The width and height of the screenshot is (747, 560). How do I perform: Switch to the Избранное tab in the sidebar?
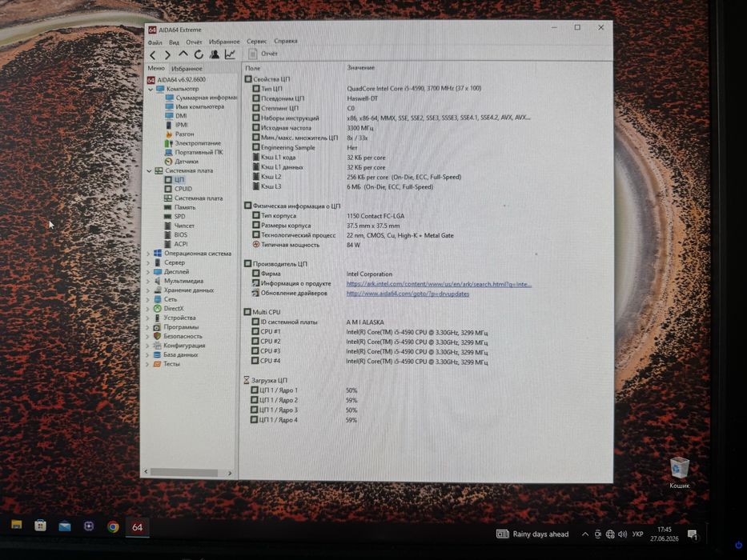pyautogui.click(x=187, y=69)
